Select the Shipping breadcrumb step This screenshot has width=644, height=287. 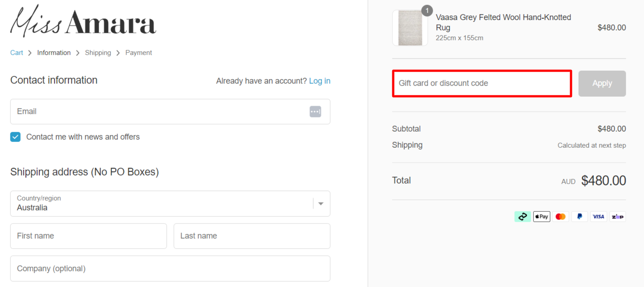[98, 52]
